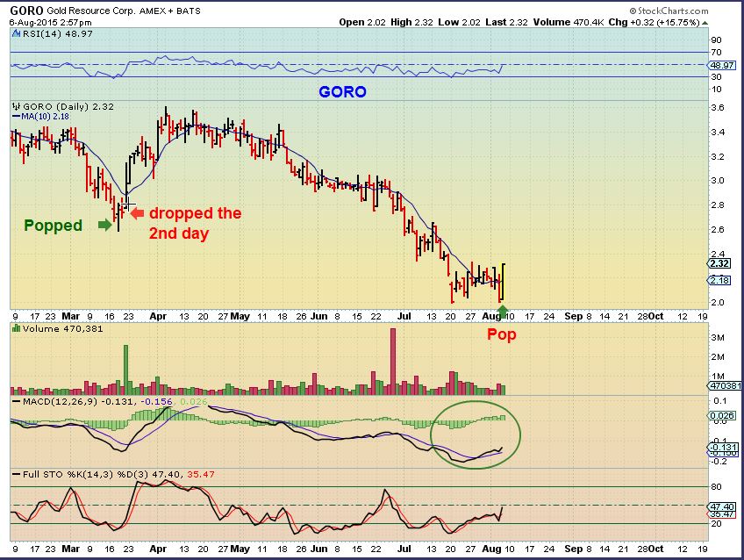Click 'Jul' on the bottom stochastic date axis
This screenshot has width=744, height=560.
click(x=404, y=549)
